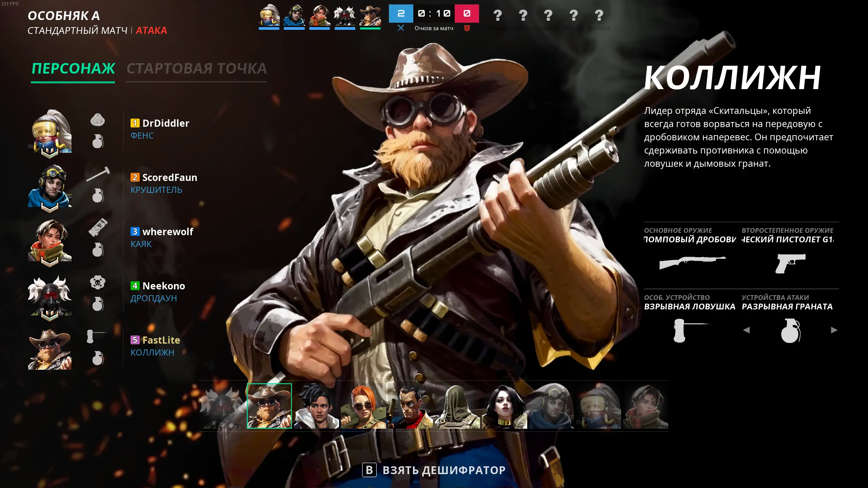The height and width of the screenshot is (488, 868).
Task: Select the dimmed pilot-goggles character portrait
Action: tap(552, 406)
